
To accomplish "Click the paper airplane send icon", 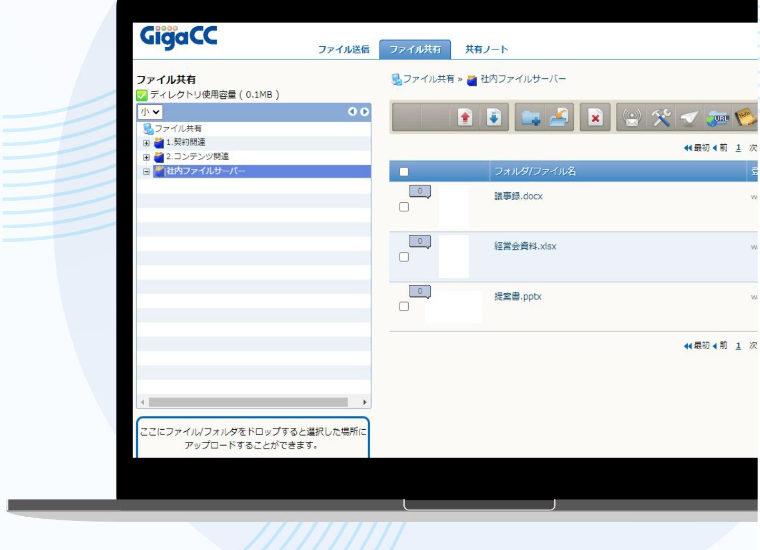I will click(689, 118).
